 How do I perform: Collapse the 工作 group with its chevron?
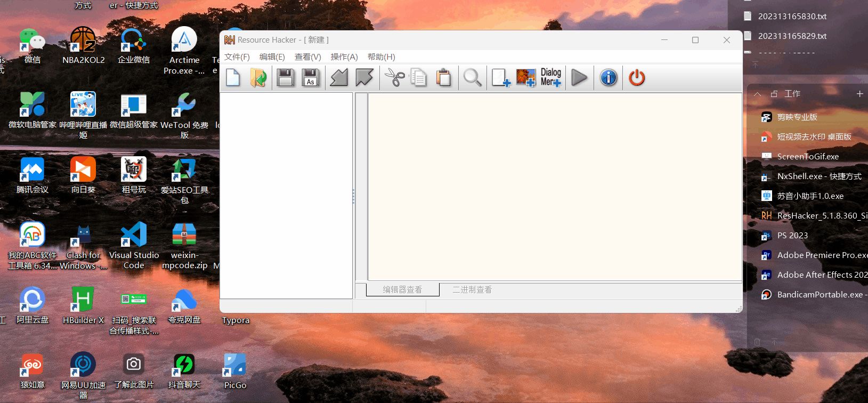pos(757,94)
